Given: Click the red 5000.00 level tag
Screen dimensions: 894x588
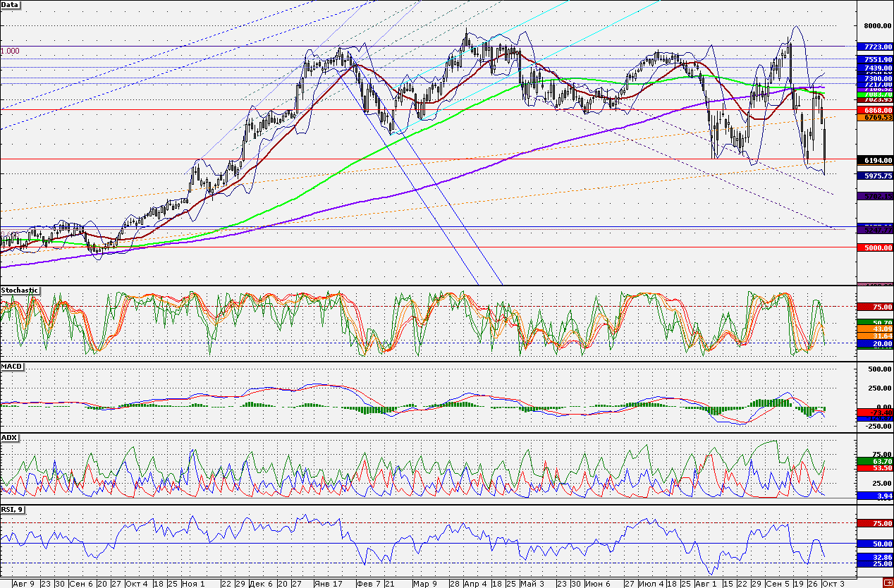Looking at the screenshot, I should click(x=875, y=248).
